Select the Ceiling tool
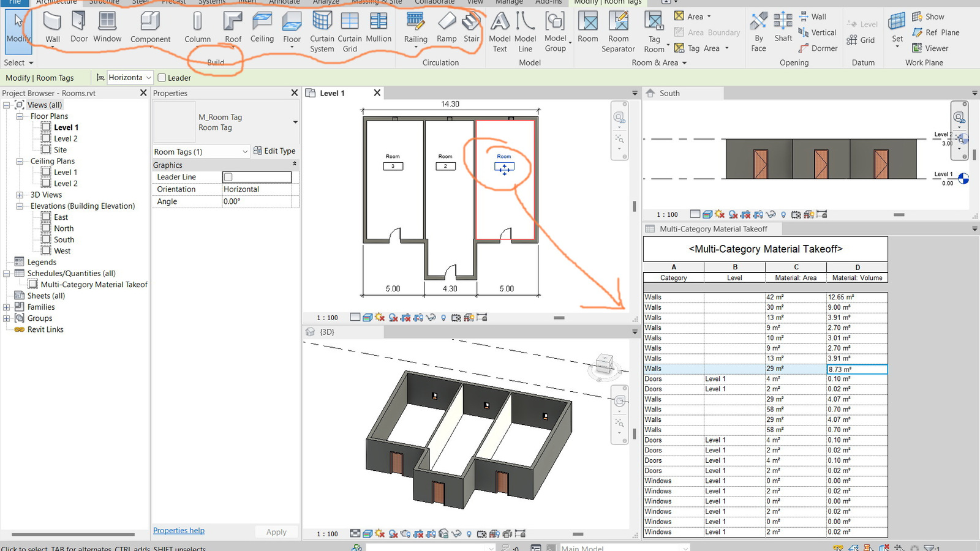This screenshot has height=551, width=980. point(262,27)
